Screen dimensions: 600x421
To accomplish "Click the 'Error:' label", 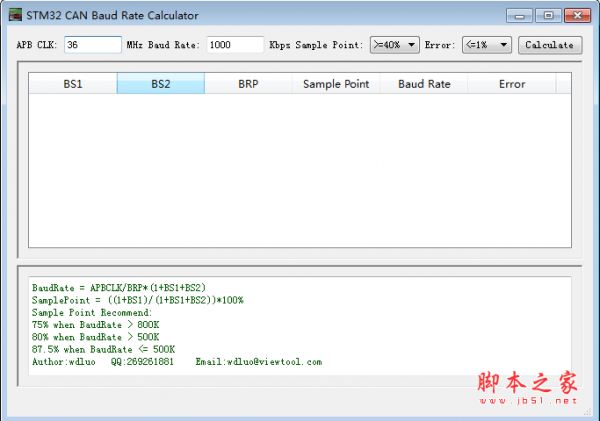I will pyautogui.click(x=440, y=45).
